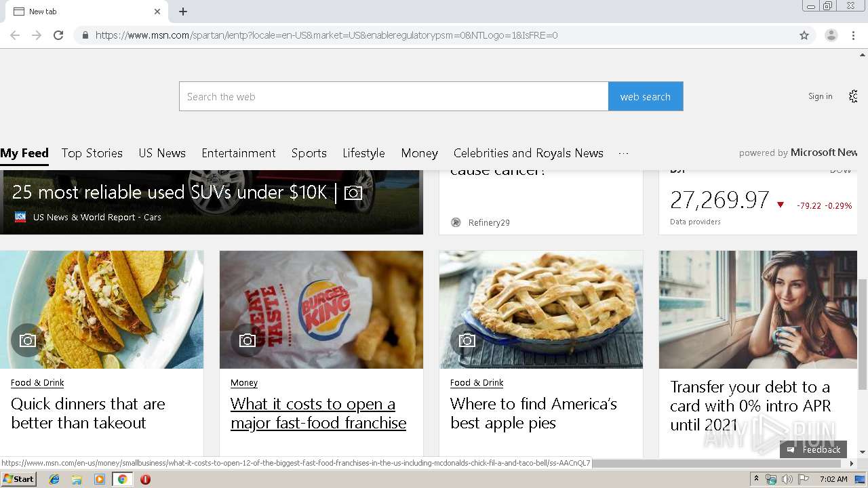Click Money category label on franchise card

pyautogui.click(x=244, y=383)
